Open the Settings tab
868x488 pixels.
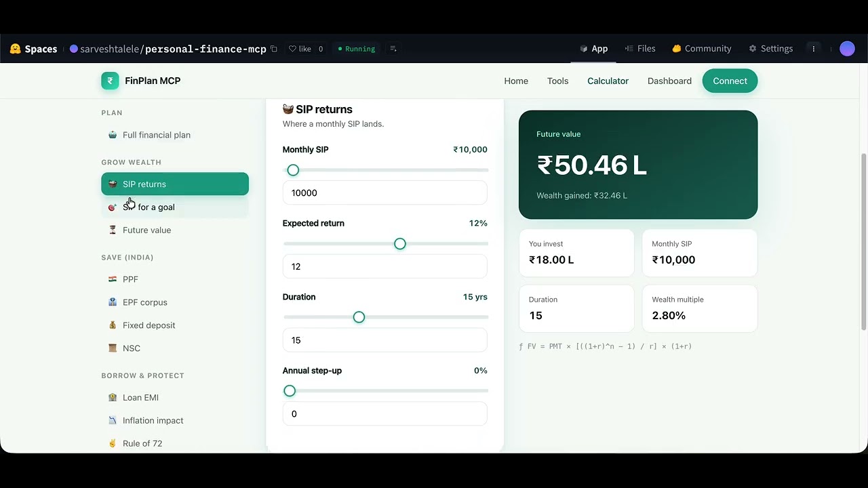770,49
